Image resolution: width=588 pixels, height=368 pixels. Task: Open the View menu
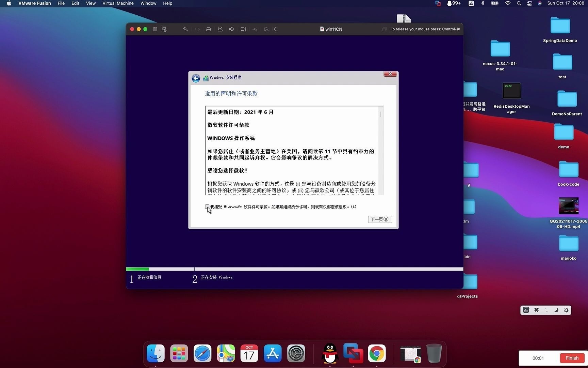coord(91,3)
